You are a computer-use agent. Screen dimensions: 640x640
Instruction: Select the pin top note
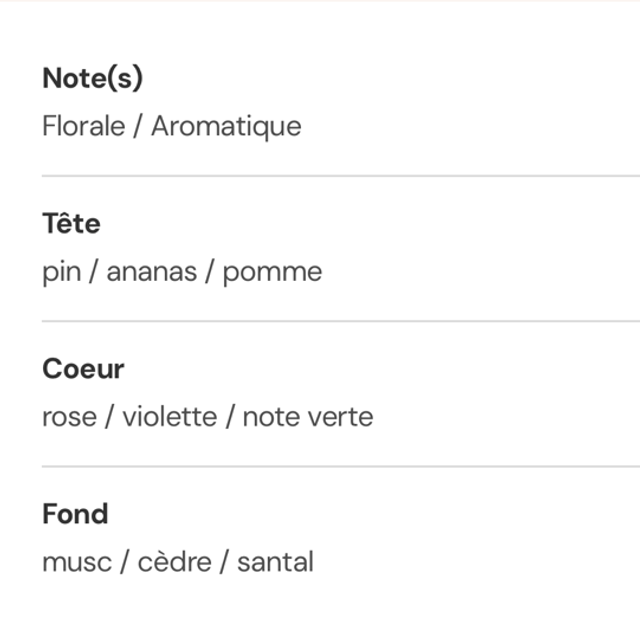coord(60,272)
